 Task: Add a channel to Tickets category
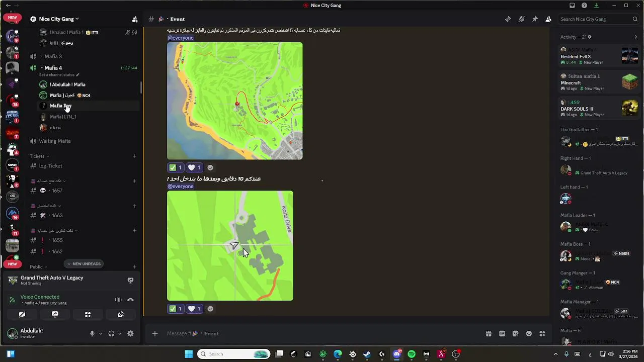pos(134,156)
